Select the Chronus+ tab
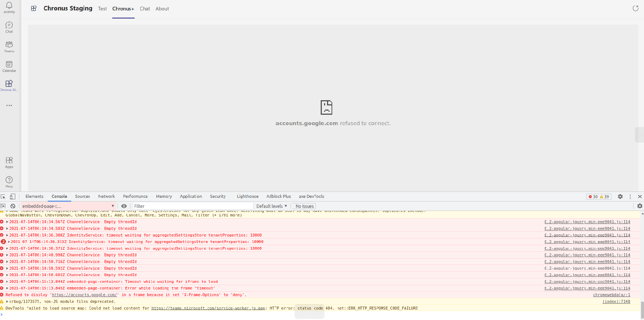Image resolution: width=644 pixels, height=320 pixels. point(123,9)
